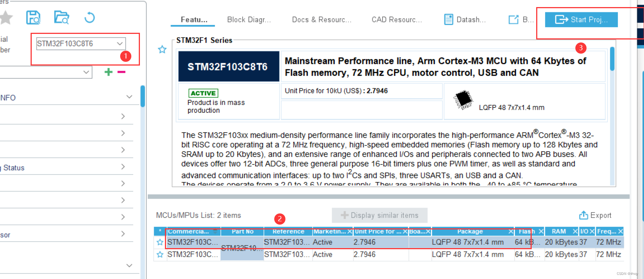Sort by the Commercia... column header

(x=194, y=231)
